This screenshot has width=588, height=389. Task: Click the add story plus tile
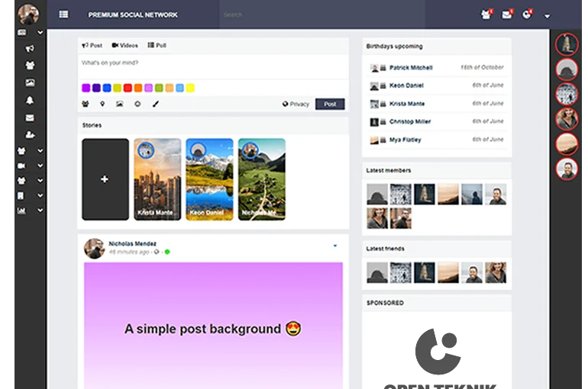point(105,179)
